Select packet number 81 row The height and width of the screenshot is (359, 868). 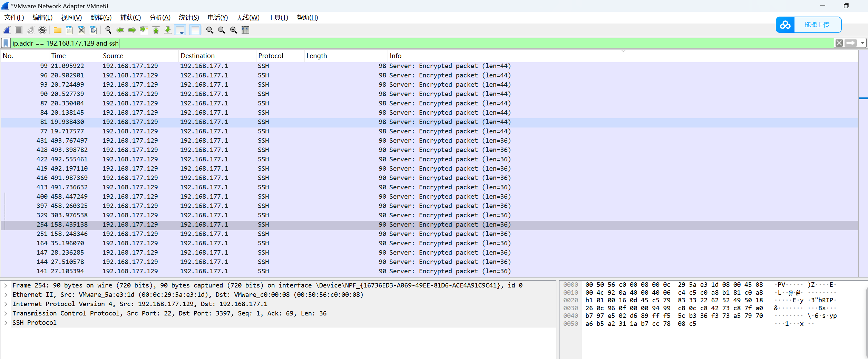click(x=429, y=122)
